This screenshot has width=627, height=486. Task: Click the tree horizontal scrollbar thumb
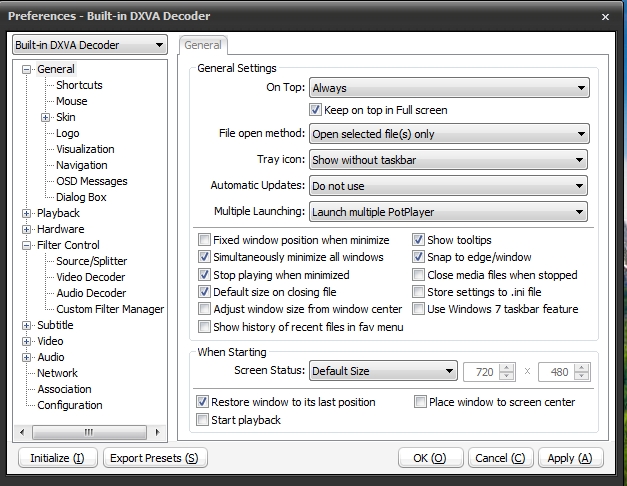[x=89, y=432]
